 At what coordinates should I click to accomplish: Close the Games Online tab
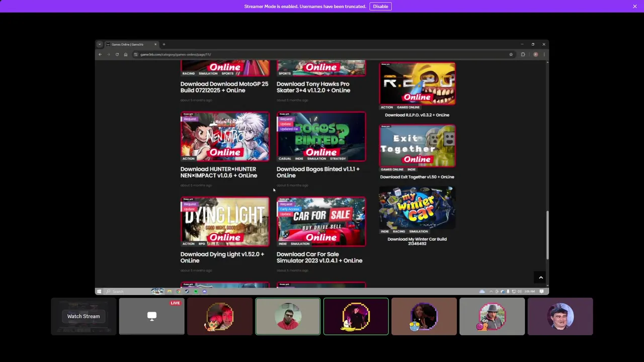click(155, 44)
